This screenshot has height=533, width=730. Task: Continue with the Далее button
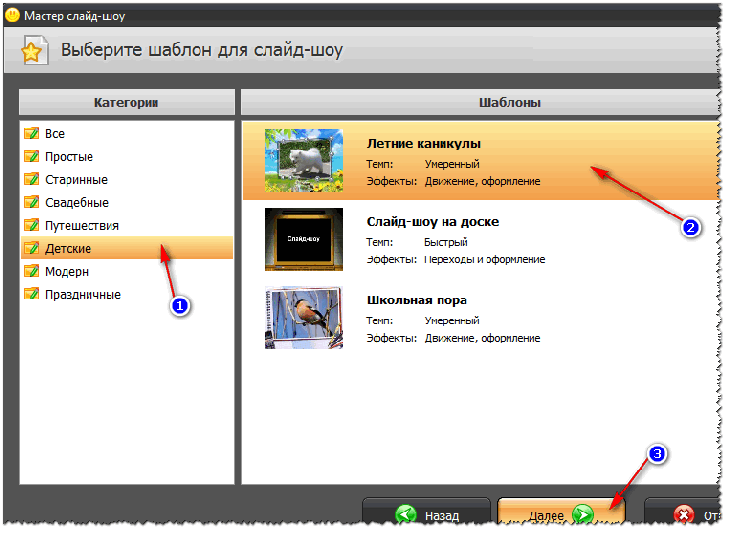click(x=561, y=513)
